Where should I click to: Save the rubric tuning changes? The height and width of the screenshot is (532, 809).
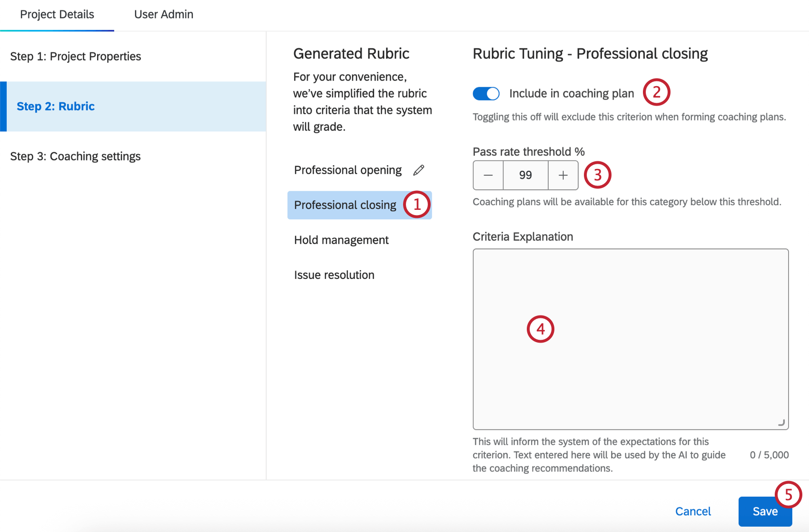coord(765,511)
